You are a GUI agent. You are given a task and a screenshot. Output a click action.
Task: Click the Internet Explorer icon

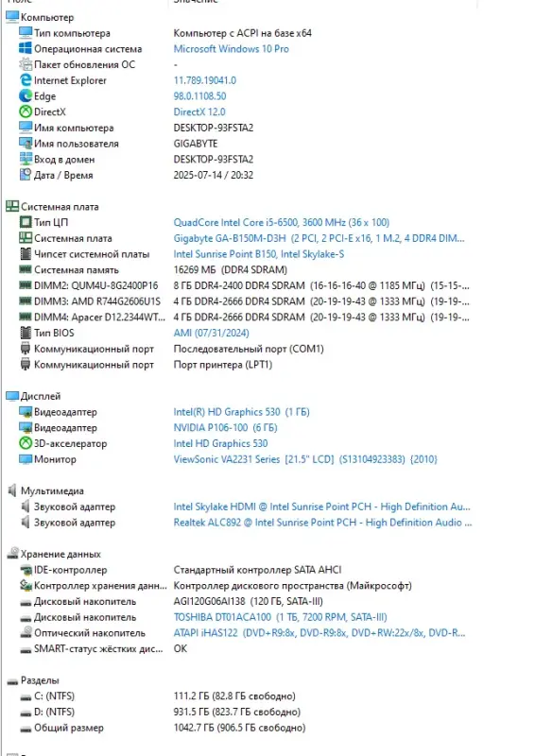point(26,80)
